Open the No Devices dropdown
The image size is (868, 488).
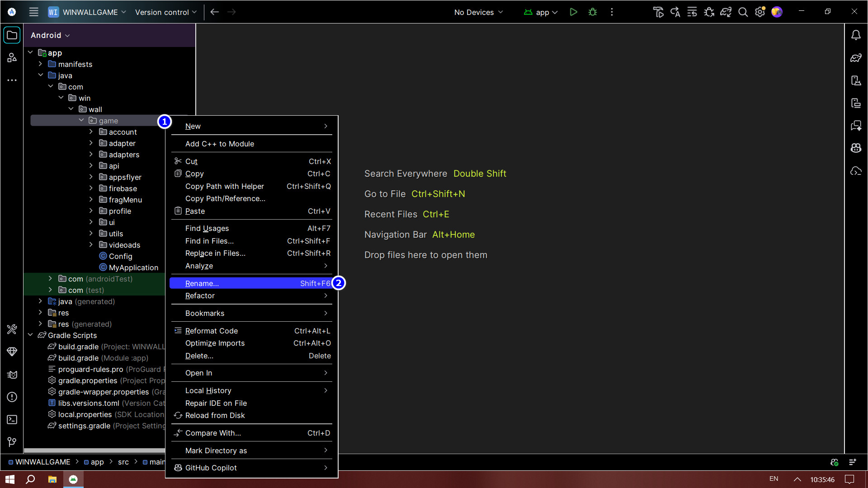click(478, 12)
